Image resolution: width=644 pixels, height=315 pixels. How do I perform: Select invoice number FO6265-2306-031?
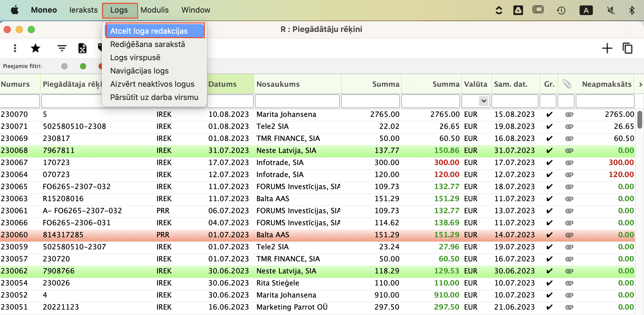point(77,223)
